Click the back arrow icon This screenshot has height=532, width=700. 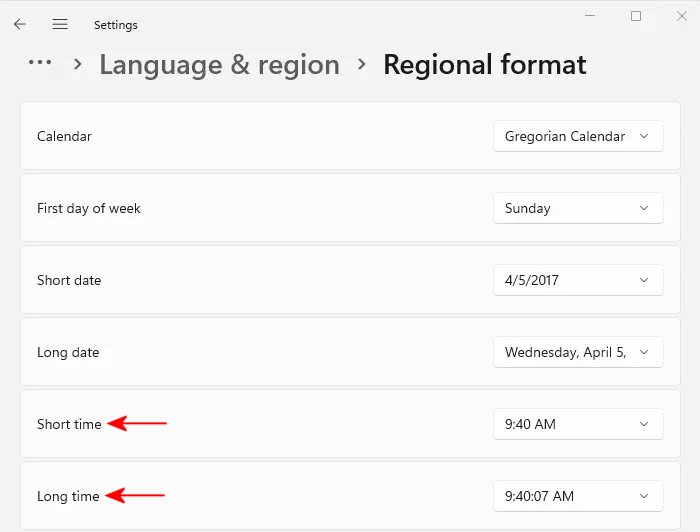(20, 24)
